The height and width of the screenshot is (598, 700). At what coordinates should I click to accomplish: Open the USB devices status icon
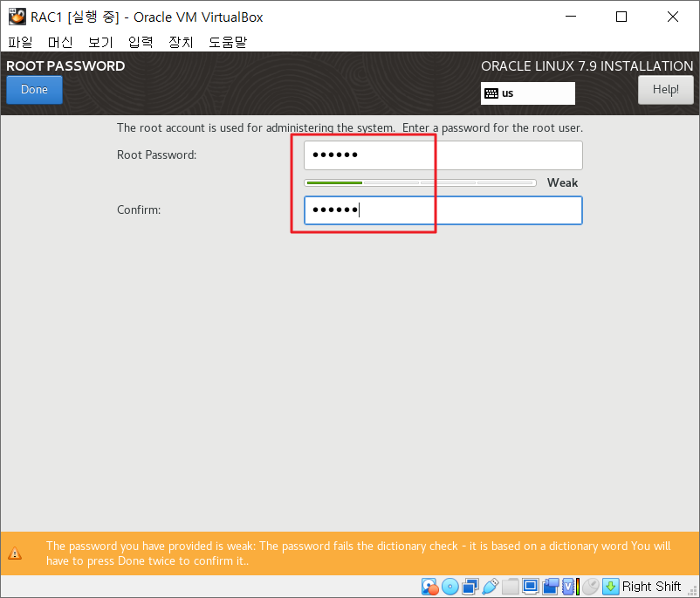click(491, 587)
